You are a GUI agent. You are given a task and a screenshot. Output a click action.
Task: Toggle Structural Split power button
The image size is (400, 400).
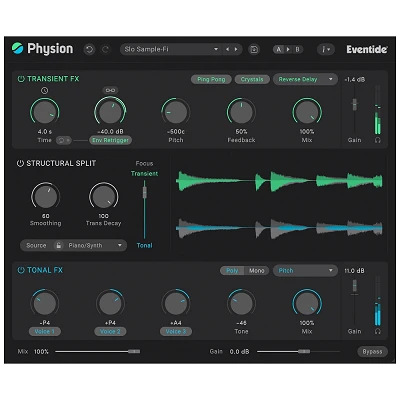[x=20, y=163]
